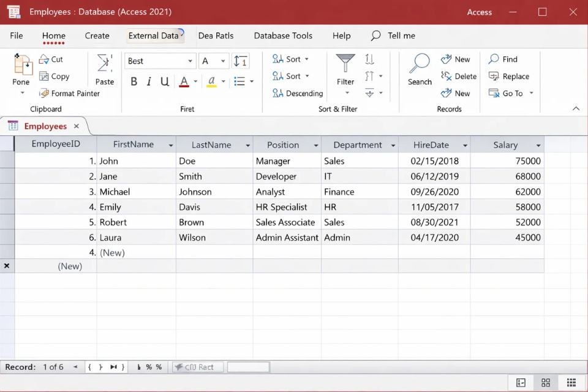Open the font color picker arrow
This screenshot has height=392, width=588.
[195, 81]
